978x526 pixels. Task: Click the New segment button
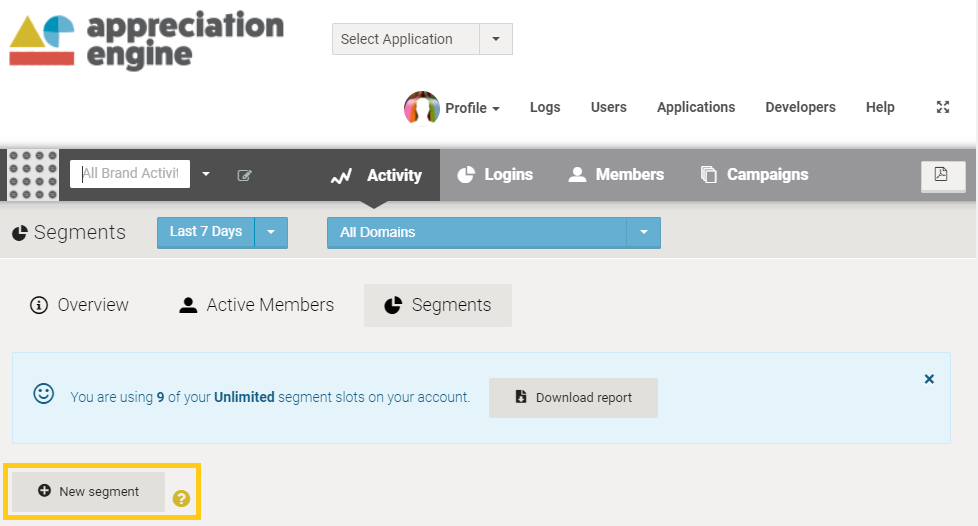click(89, 492)
